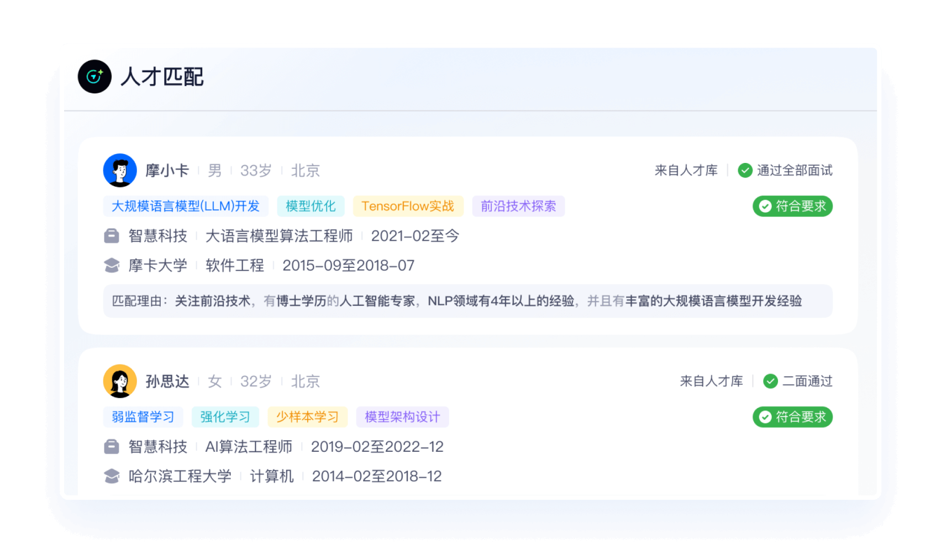Image resolution: width=936 pixels, height=560 pixels.
Task: Select the 模型架构设计 skill tag
Action: coord(402,417)
